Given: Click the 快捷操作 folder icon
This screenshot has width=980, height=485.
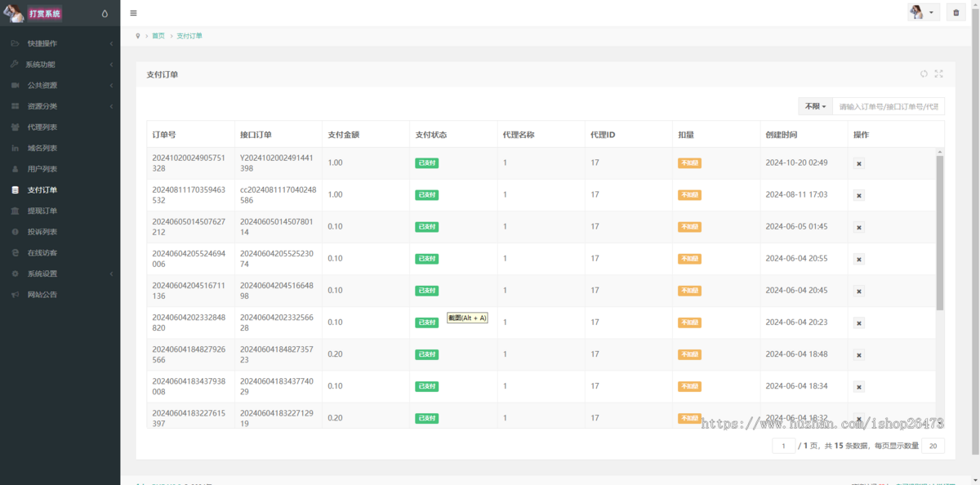Looking at the screenshot, I should coord(16,43).
